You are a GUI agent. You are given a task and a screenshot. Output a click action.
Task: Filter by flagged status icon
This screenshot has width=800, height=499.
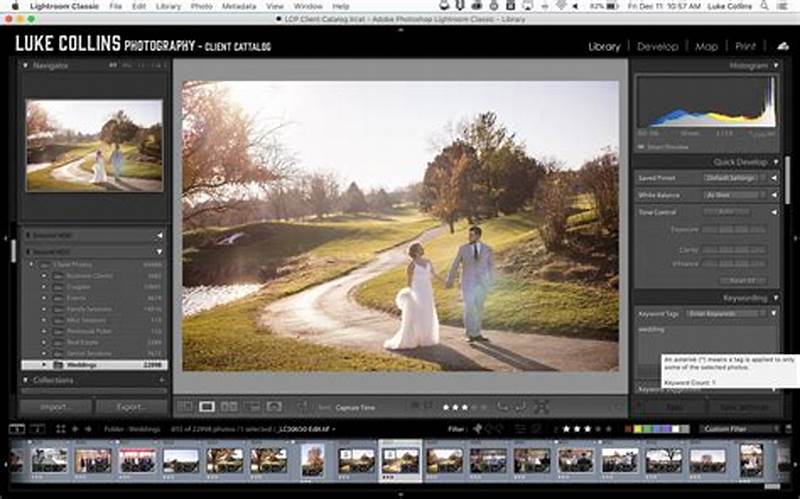pyautogui.click(x=478, y=429)
